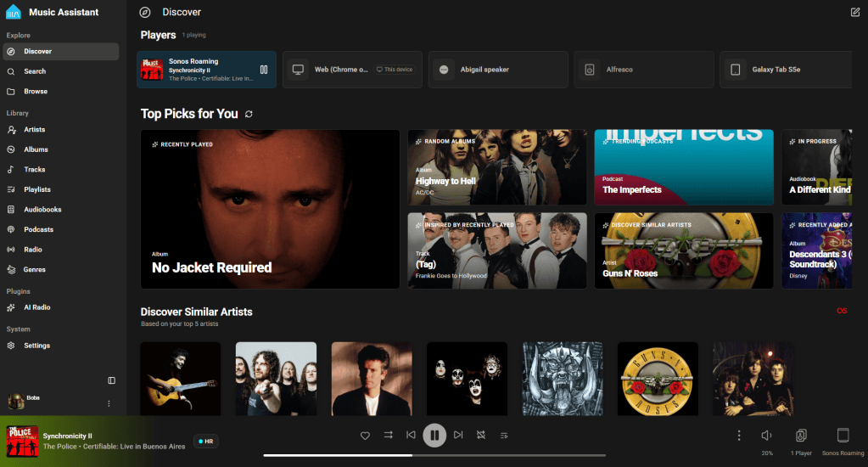Screen dimensions: 868x467
Task: Click the Audiobooks sidebar icon
Action: click(11, 210)
